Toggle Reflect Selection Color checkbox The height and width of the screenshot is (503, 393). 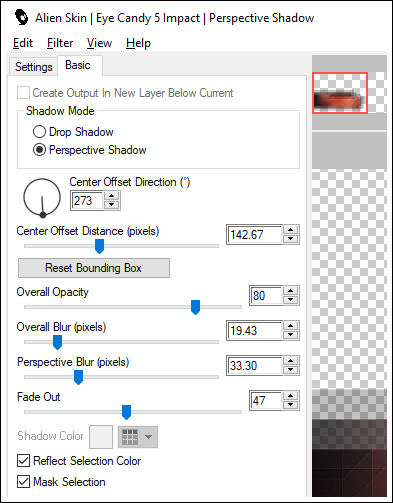[23, 461]
